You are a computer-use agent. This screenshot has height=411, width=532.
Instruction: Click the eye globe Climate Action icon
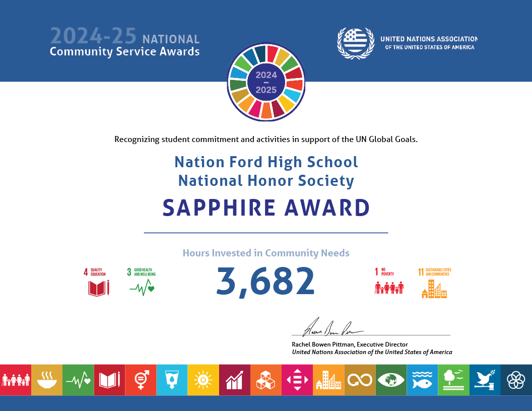click(391, 380)
